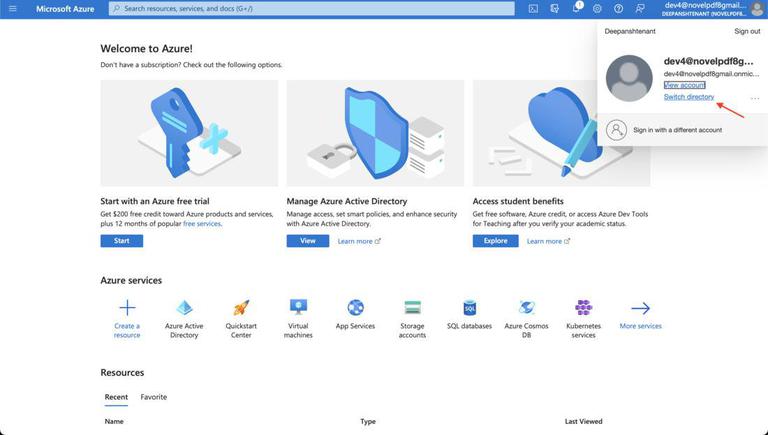Open Cloud Shell from the top bar
The width and height of the screenshot is (768, 435).
pyautogui.click(x=533, y=8)
